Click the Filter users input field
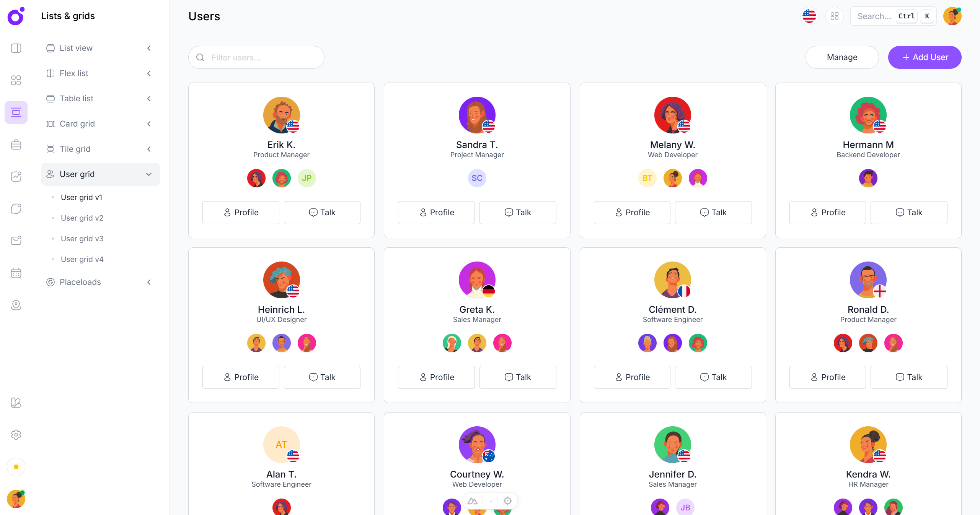This screenshot has width=980, height=515. (256, 57)
